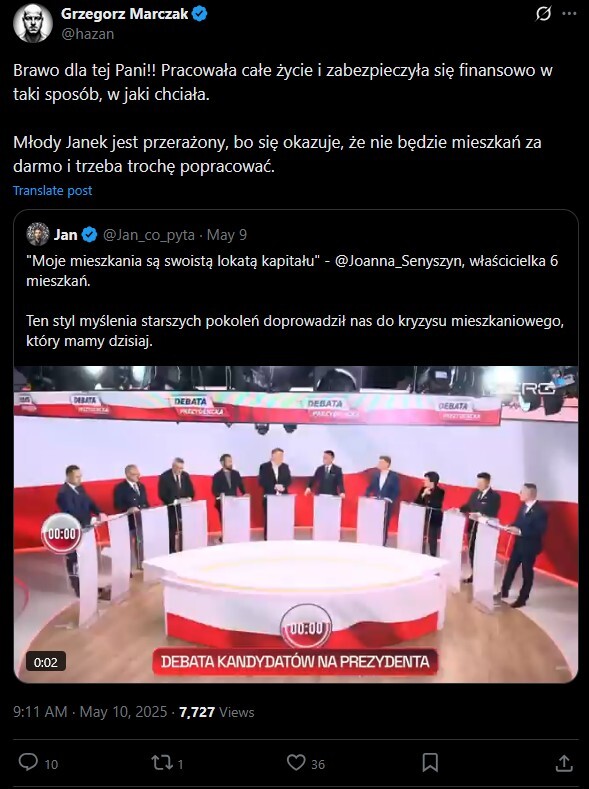The width and height of the screenshot is (589, 789).
Task: Click the Translate post link
Action: pyautogui.click(x=52, y=191)
